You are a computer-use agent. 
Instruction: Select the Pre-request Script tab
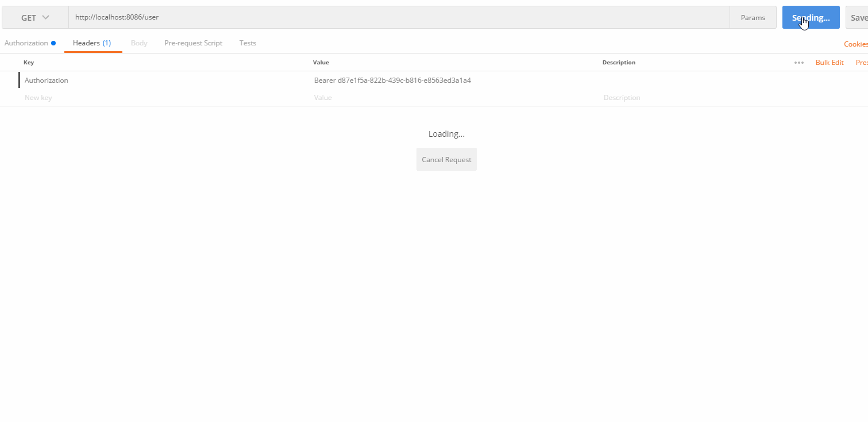[x=193, y=43]
